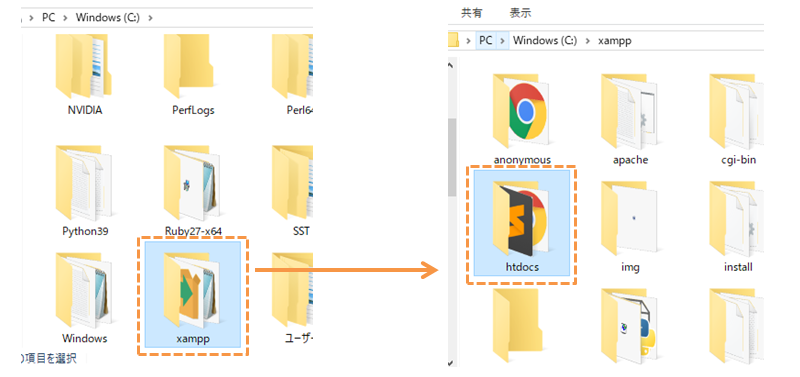
Task: Open the anonymous folder in the xampp window
Action: coord(522,120)
